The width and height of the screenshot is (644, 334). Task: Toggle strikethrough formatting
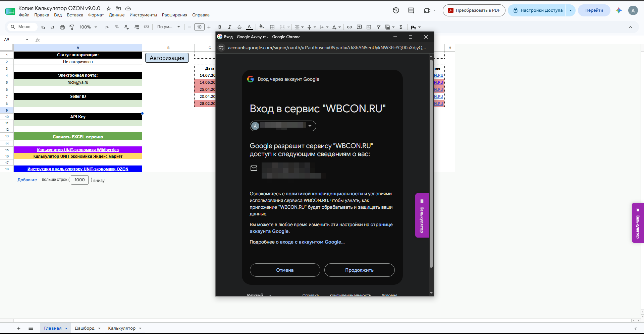click(x=239, y=27)
